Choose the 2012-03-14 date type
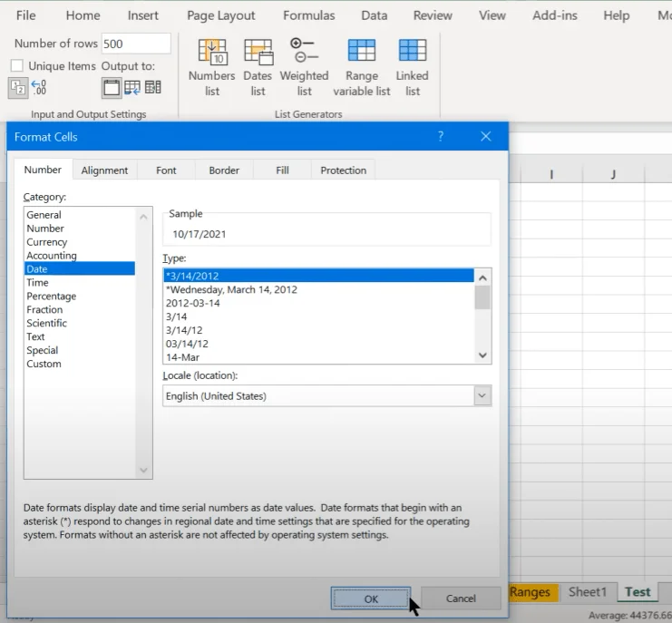Image resolution: width=672 pixels, height=623 pixels. (319, 303)
